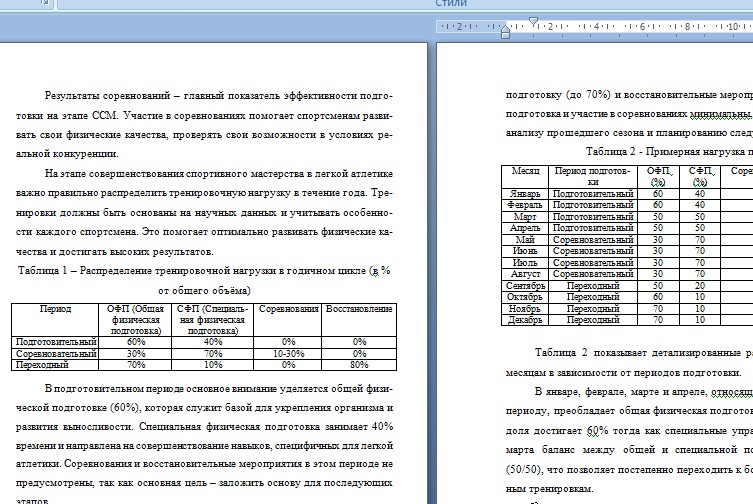Click the 'Соревнования' header cell in Table 1
Viewport: 753px width, 504px height.
click(x=288, y=320)
